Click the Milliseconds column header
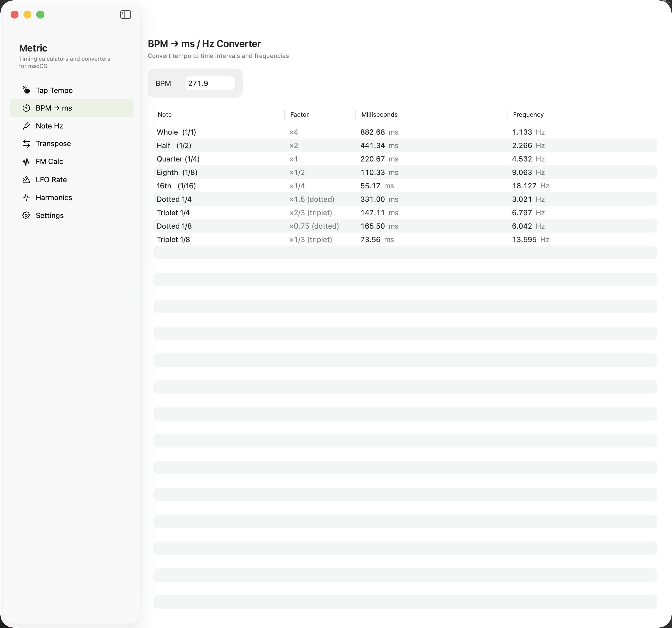This screenshot has height=628, width=672. (x=379, y=114)
